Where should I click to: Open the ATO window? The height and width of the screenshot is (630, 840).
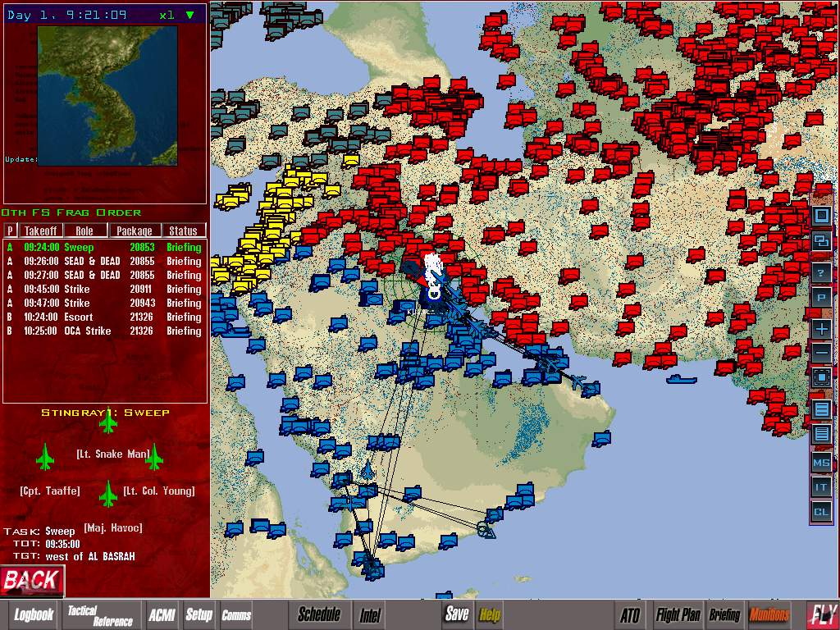pos(630,615)
